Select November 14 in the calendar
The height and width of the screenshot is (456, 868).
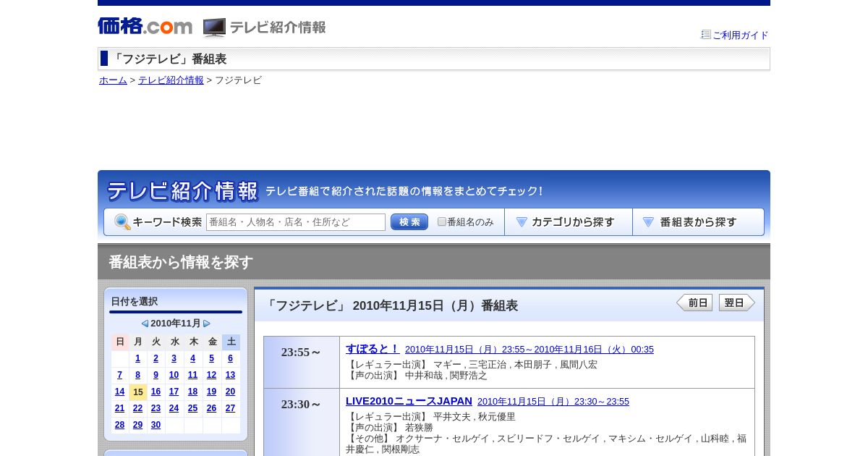[119, 392]
